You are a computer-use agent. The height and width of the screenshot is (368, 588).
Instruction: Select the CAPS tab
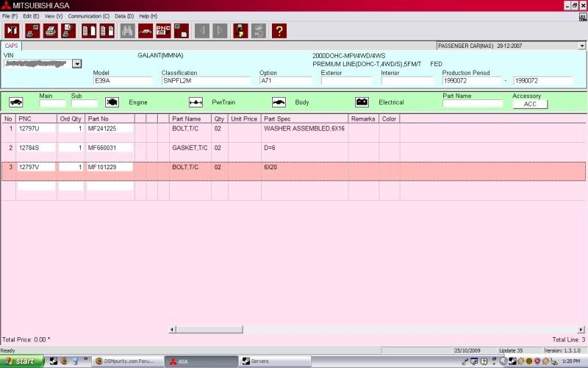click(x=11, y=46)
